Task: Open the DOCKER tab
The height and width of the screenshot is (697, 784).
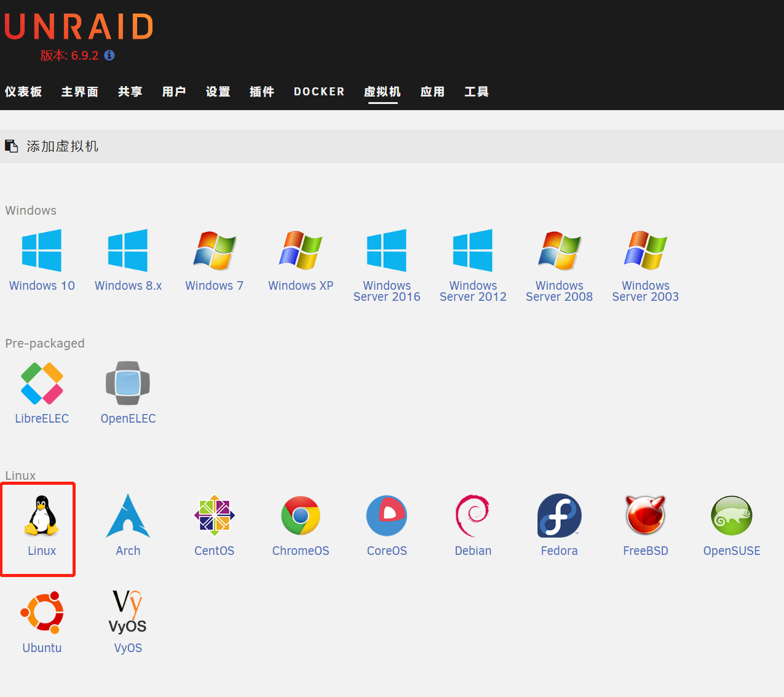Action: click(x=319, y=92)
